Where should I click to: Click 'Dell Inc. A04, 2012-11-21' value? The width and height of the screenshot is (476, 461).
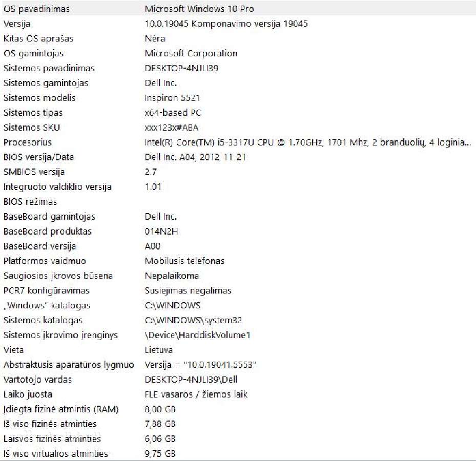pyautogui.click(x=195, y=157)
